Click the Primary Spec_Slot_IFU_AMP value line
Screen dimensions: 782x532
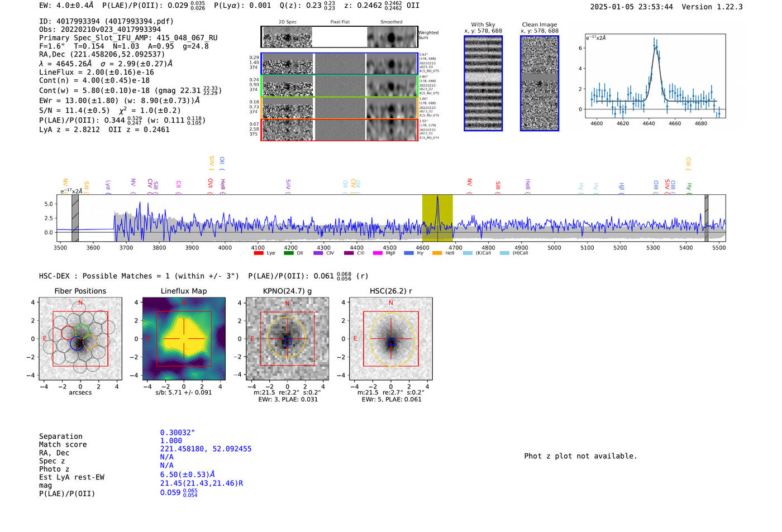click(128, 38)
